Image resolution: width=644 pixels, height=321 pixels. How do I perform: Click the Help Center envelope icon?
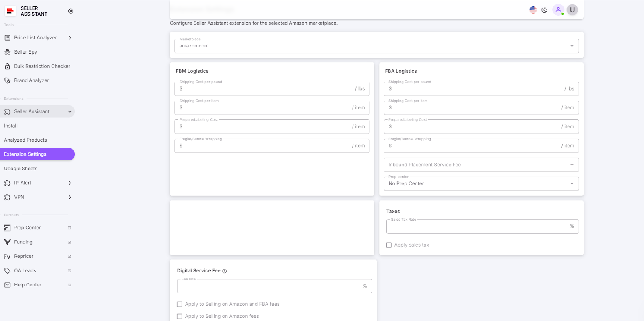7,285
